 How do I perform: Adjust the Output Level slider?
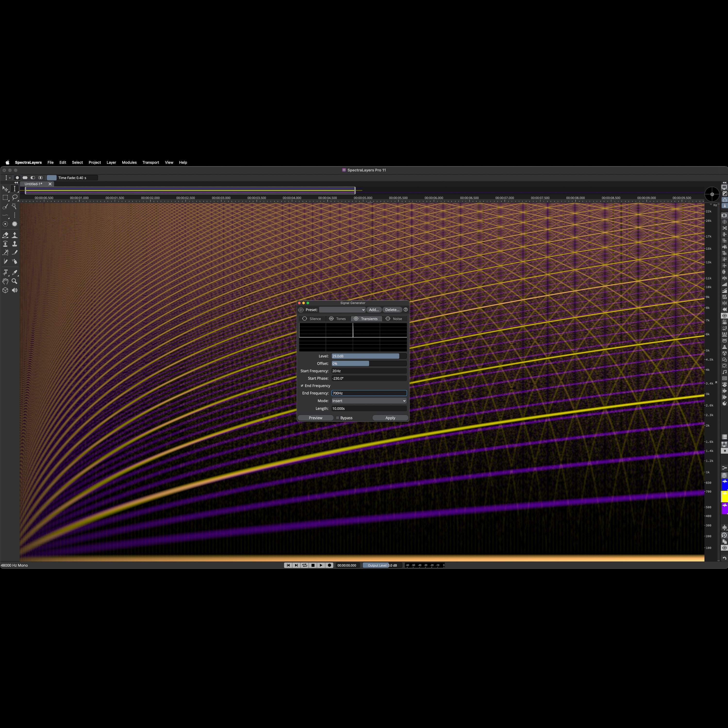point(382,565)
